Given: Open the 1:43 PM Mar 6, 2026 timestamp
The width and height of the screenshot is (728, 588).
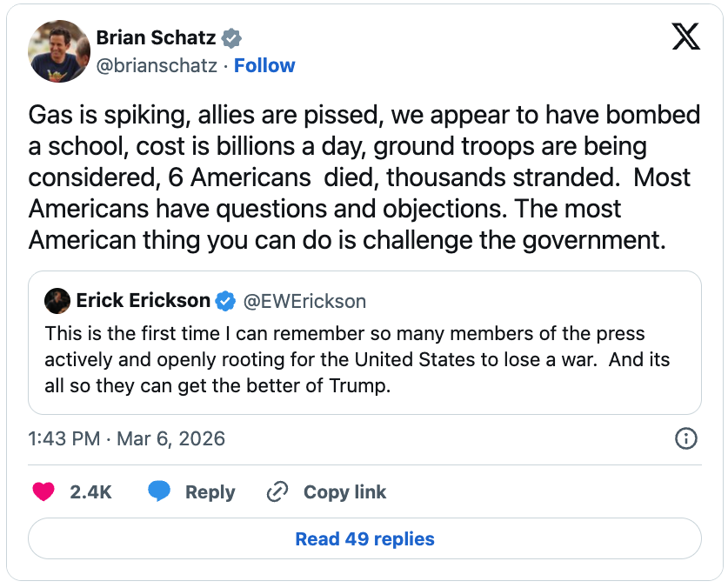Looking at the screenshot, I should pyautogui.click(x=127, y=438).
